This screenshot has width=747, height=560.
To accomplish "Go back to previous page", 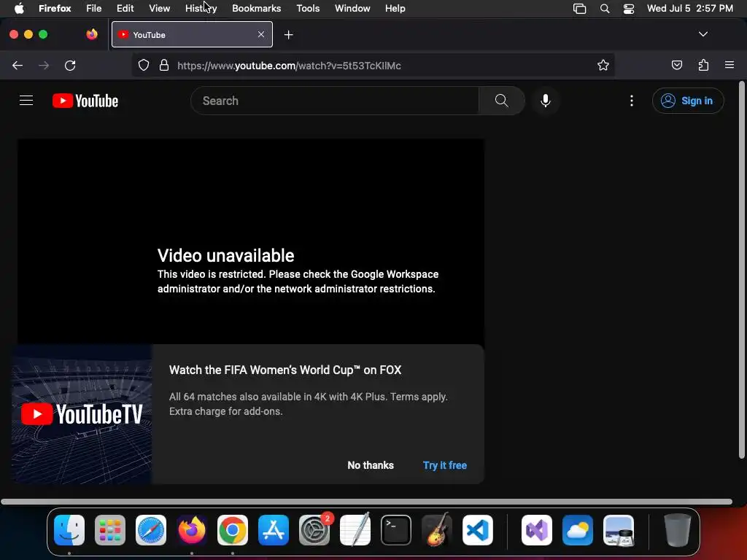I will (x=18, y=65).
